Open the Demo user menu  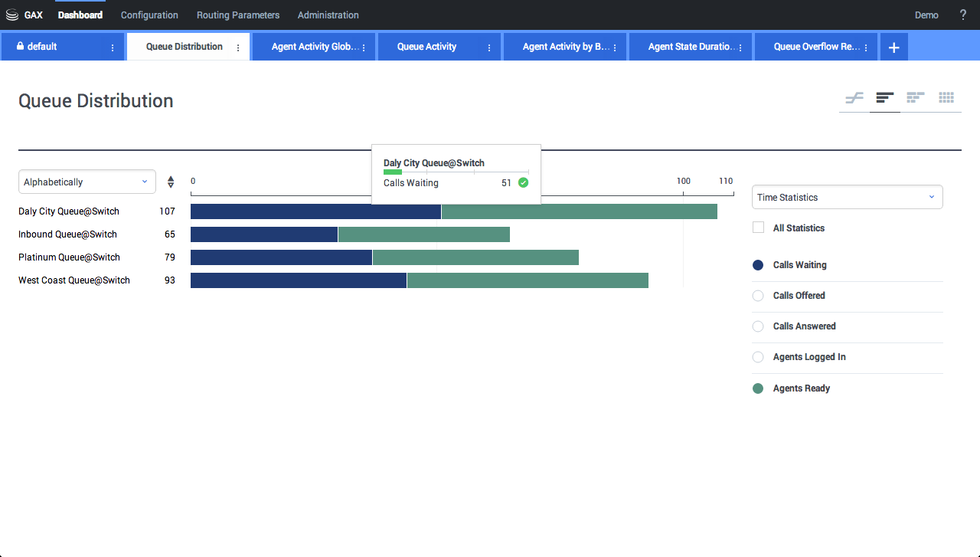[x=926, y=15]
